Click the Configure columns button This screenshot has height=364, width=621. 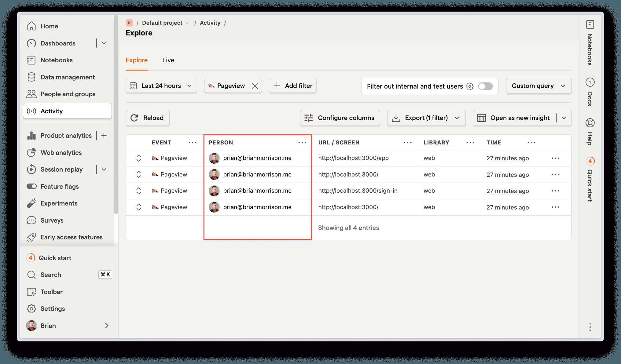[340, 118]
